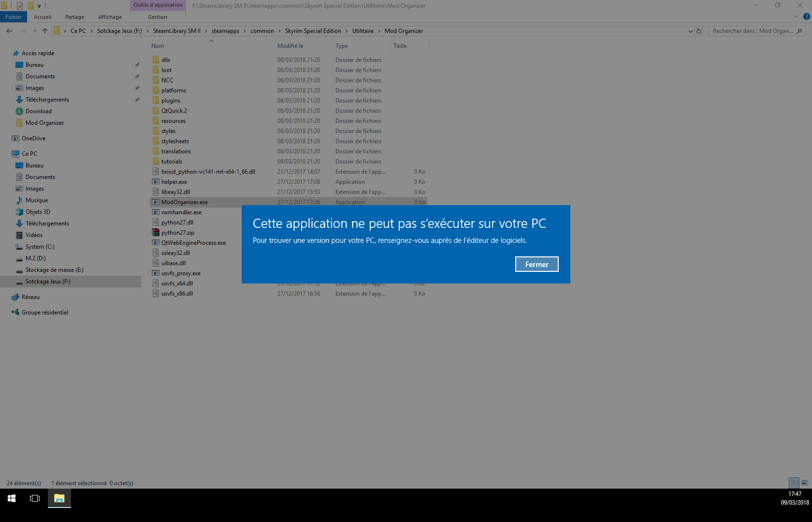The image size is (812, 522).
Task: Open Task View on the taskbar
Action: (x=35, y=498)
